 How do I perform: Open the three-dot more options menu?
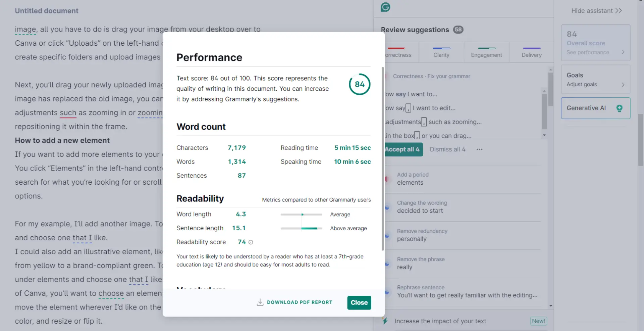tap(479, 149)
